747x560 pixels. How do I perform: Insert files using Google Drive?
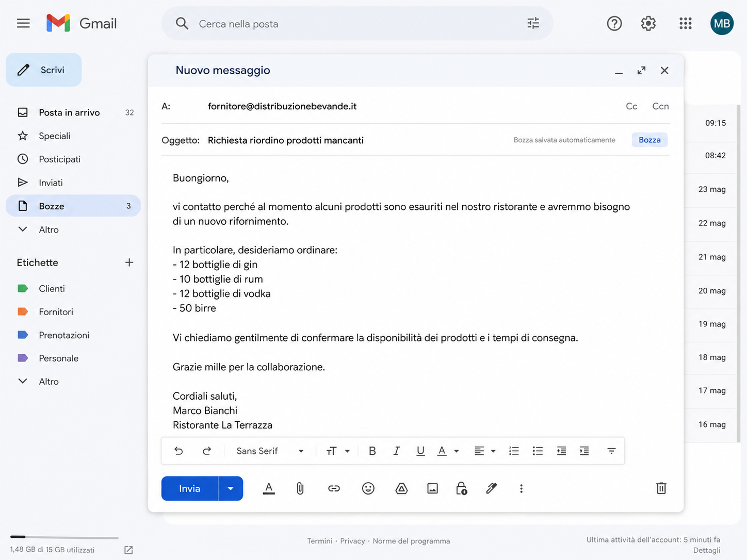click(x=401, y=488)
